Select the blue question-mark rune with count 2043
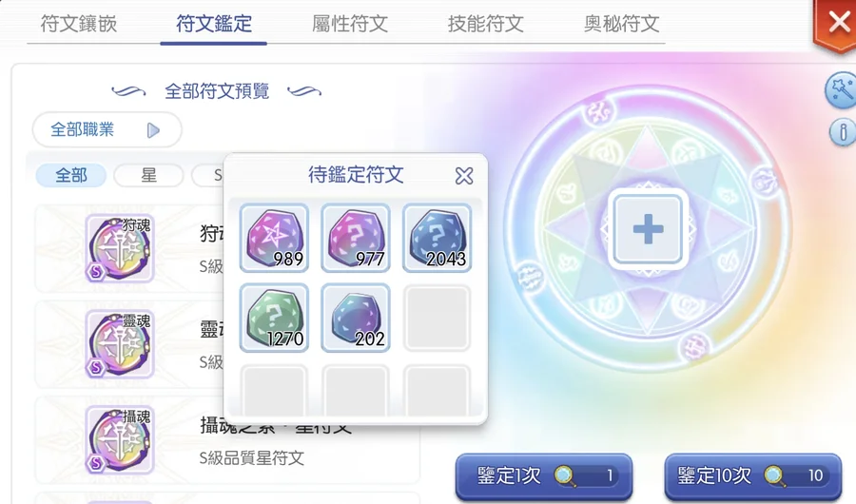The width and height of the screenshot is (856, 504). [x=437, y=238]
